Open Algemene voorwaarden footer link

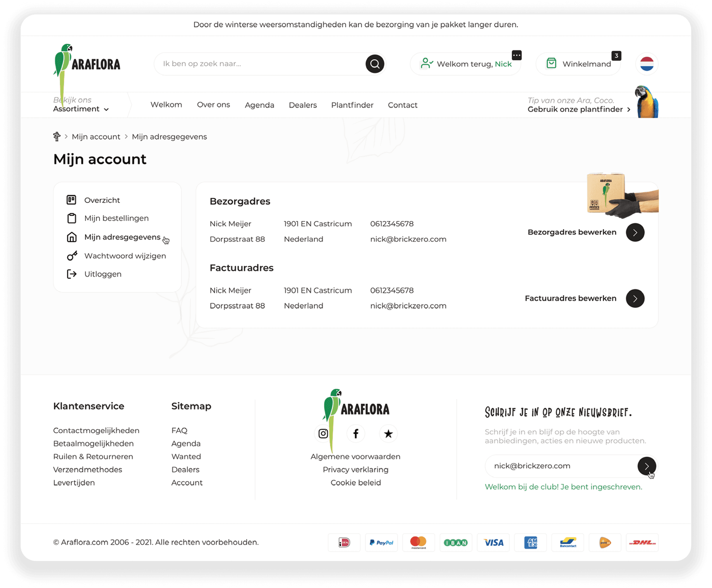click(355, 457)
